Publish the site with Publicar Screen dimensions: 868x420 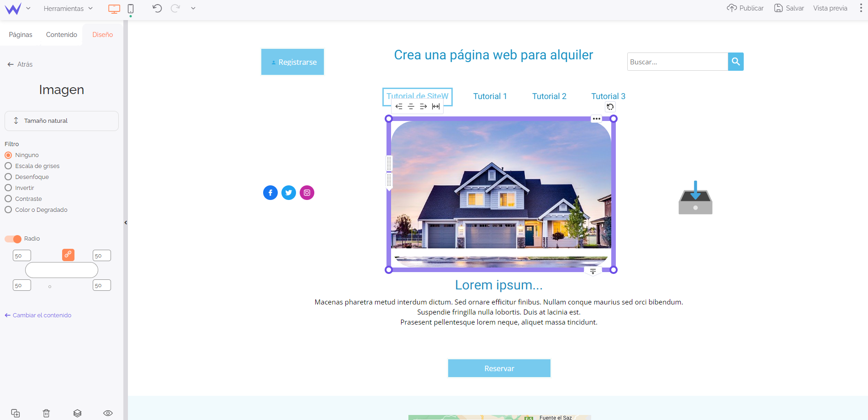pyautogui.click(x=745, y=8)
